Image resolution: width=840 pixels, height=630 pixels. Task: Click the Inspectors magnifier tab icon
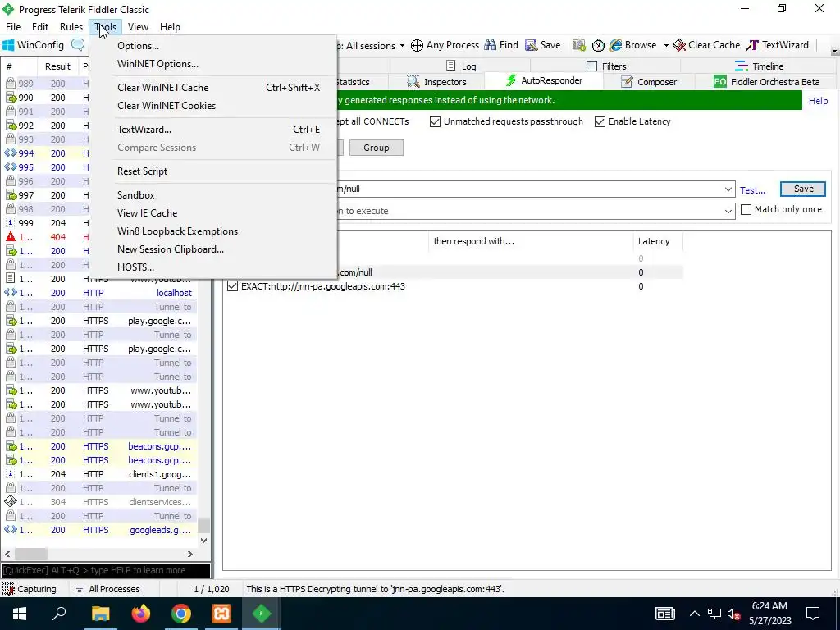click(413, 81)
